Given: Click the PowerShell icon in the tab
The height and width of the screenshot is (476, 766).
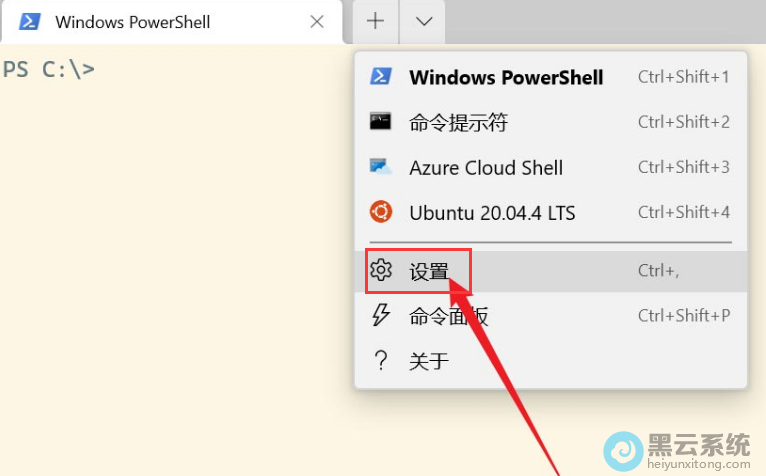Looking at the screenshot, I should (30, 21).
